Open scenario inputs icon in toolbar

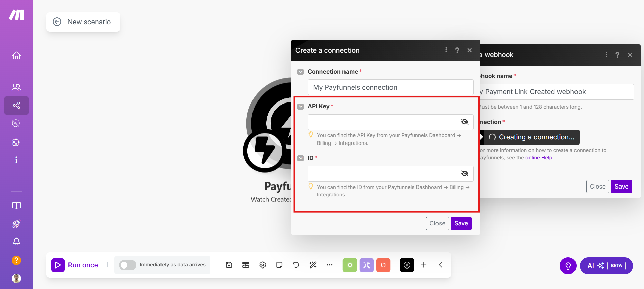tap(246, 265)
